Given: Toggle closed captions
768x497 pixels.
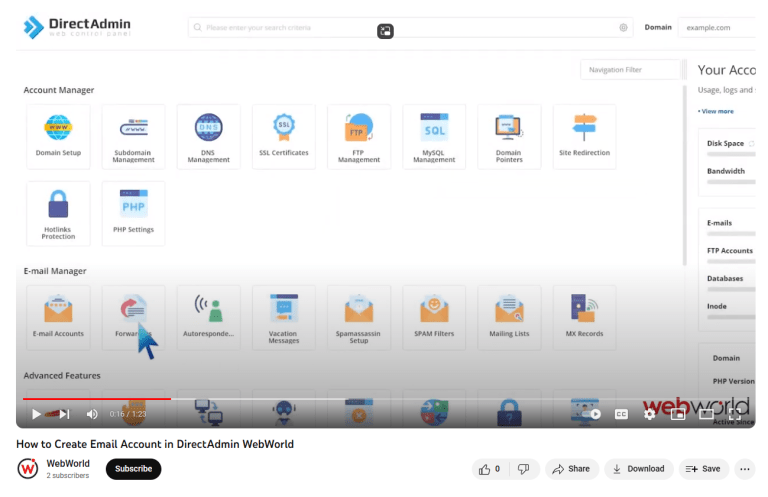Looking at the screenshot, I should point(621,414).
